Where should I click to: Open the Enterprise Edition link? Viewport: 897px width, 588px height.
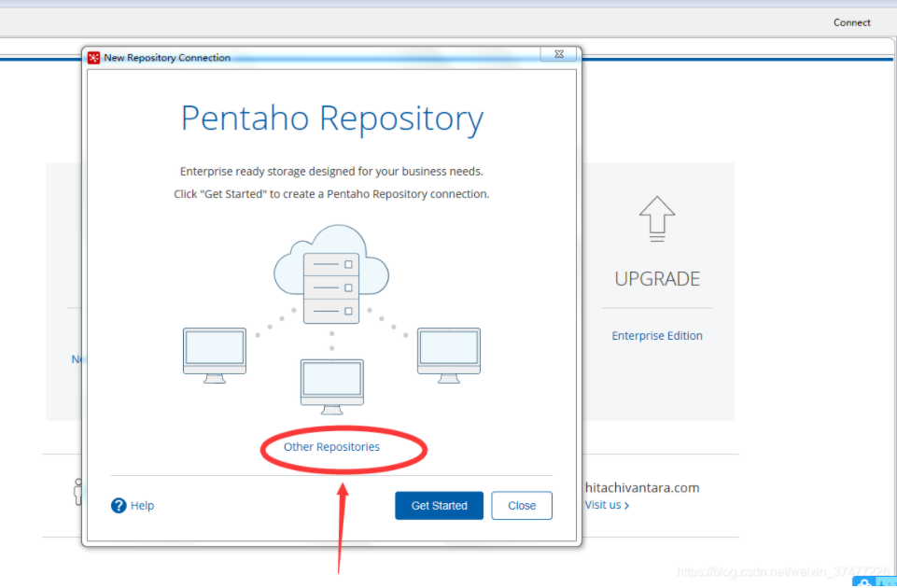tap(657, 336)
